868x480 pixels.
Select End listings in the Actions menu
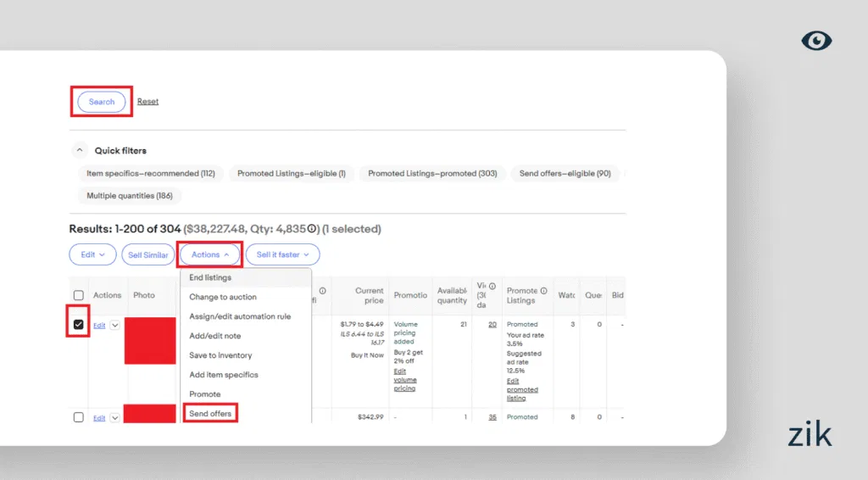tap(210, 277)
